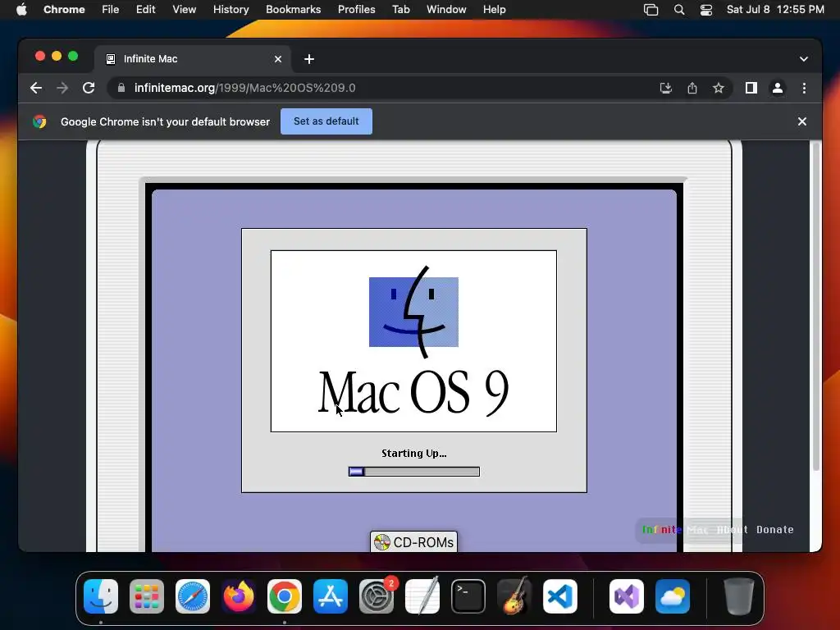Click the startup progress bar
This screenshot has width=840, height=630.
click(414, 472)
